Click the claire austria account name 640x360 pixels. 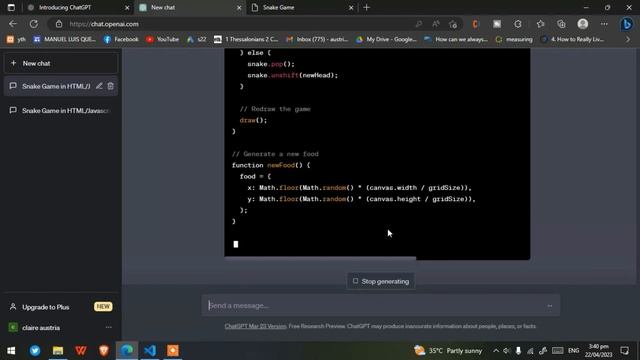coord(41,328)
